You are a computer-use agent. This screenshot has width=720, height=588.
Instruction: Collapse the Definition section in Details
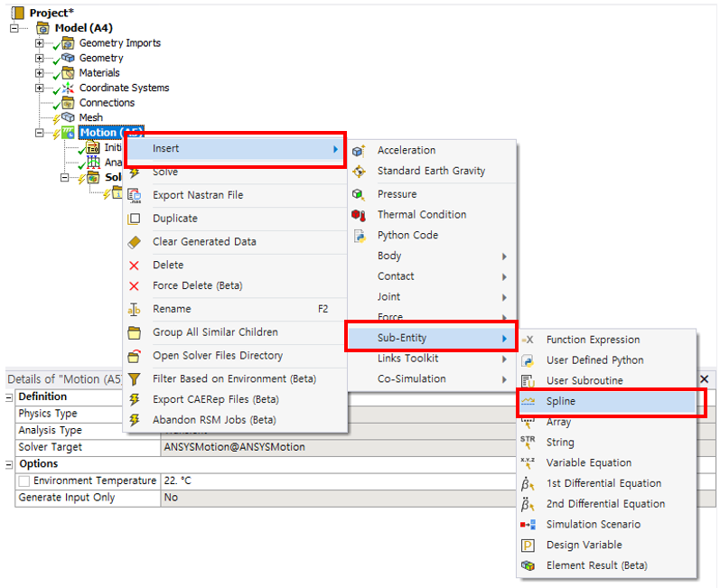pyautogui.click(x=9, y=397)
